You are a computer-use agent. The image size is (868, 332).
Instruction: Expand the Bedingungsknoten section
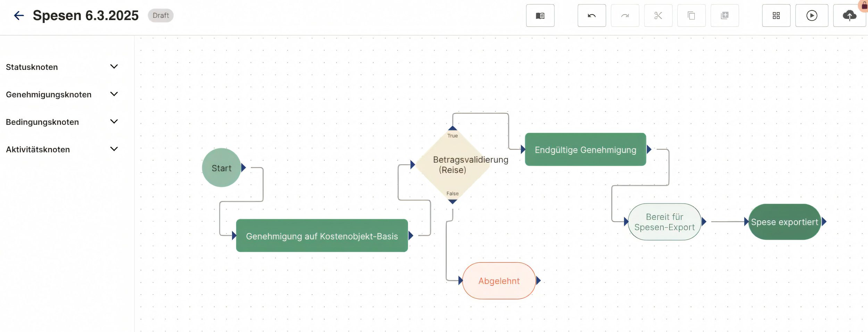[114, 121]
